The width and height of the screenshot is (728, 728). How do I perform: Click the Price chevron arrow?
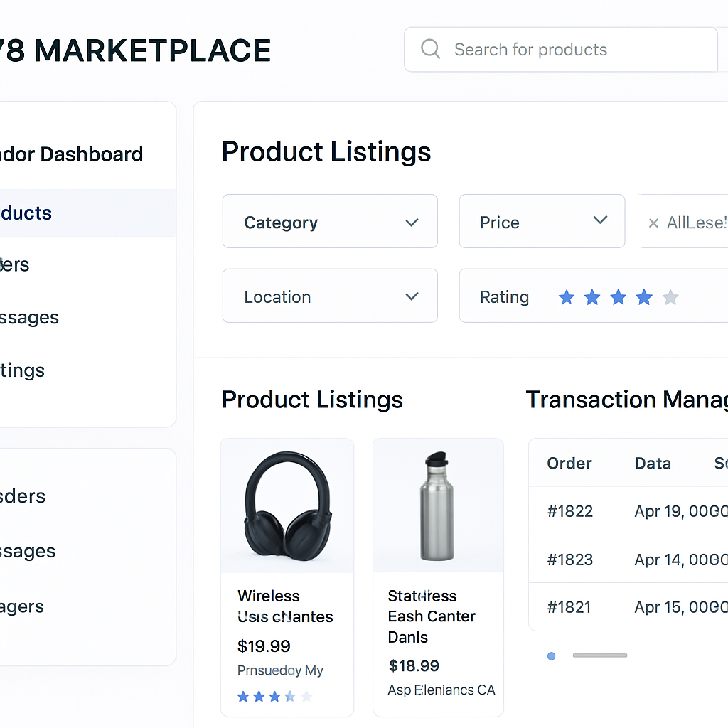600,220
